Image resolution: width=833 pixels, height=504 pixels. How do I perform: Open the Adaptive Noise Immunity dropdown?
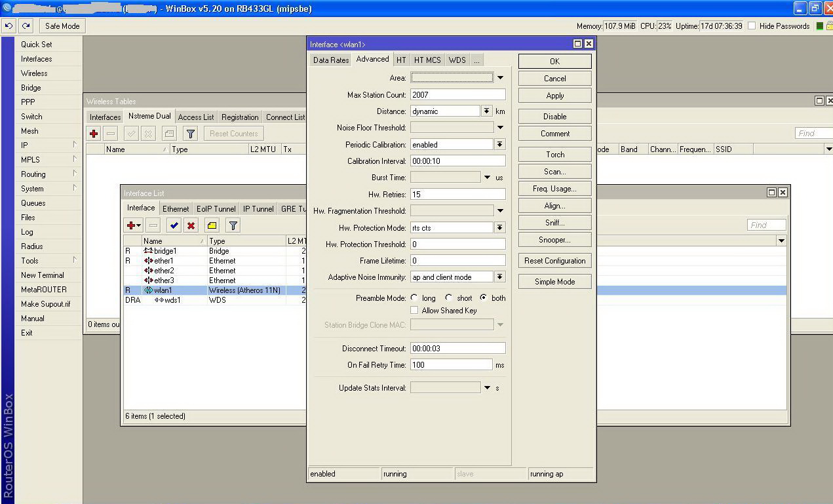(499, 277)
